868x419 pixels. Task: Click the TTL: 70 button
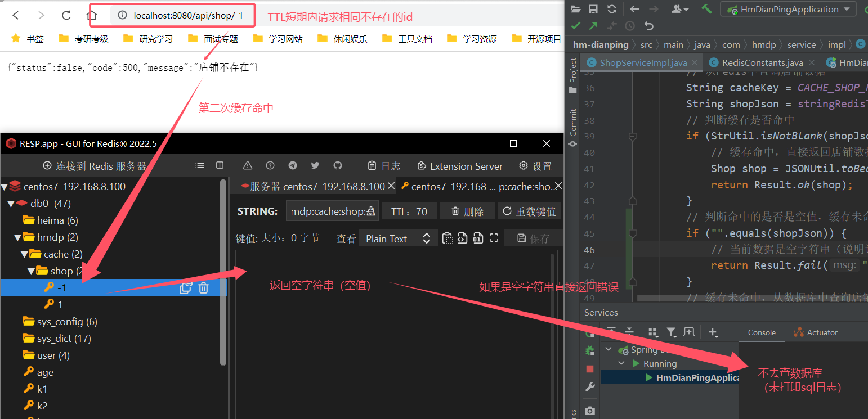click(x=409, y=211)
